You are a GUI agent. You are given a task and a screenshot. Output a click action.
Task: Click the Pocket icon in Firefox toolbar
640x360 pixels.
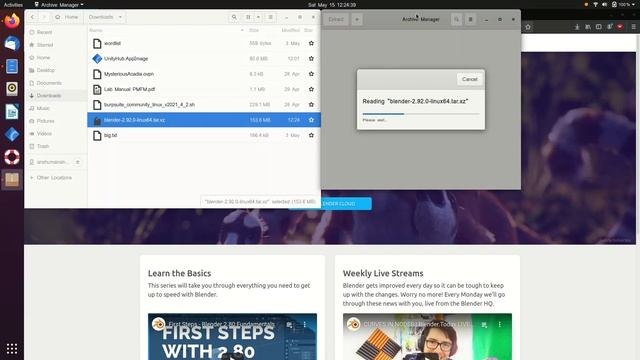point(620,27)
